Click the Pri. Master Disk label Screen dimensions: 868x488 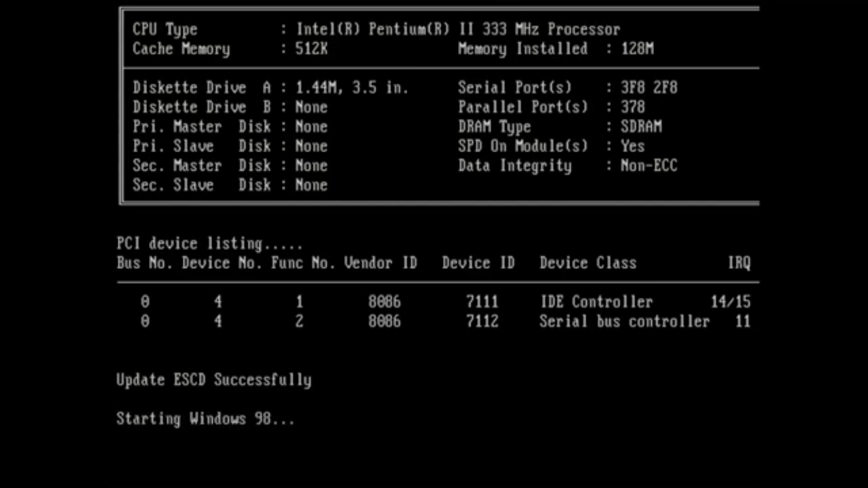click(202, 127)
